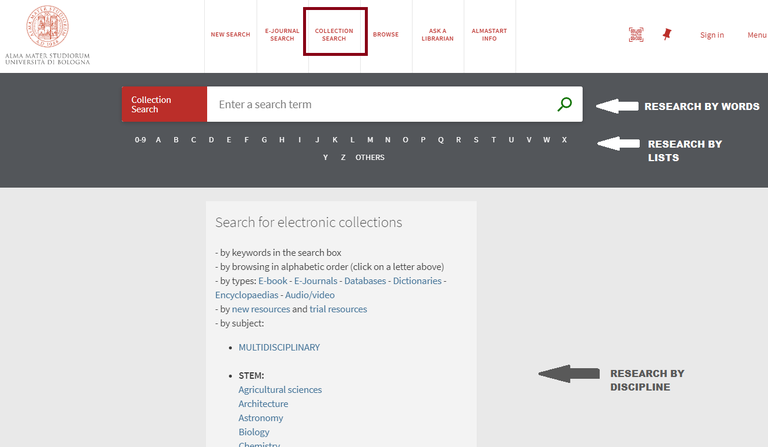Select the Agricultural sciences subject
Image resolution: width=768 pixels, height=447 pixels.
280,389
